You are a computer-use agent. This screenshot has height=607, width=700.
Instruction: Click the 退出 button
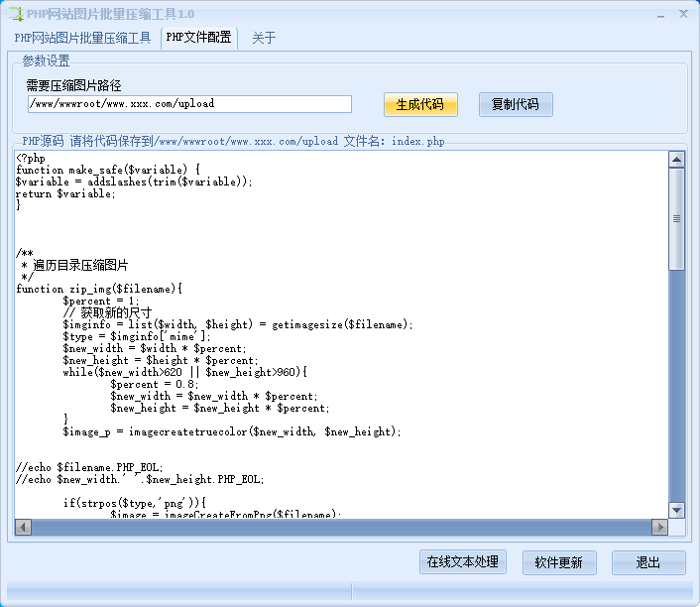[648, 562]
